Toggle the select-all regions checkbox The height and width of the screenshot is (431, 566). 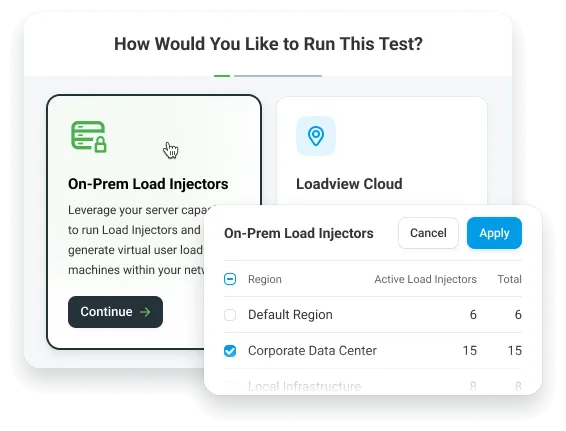pos(230,279)
